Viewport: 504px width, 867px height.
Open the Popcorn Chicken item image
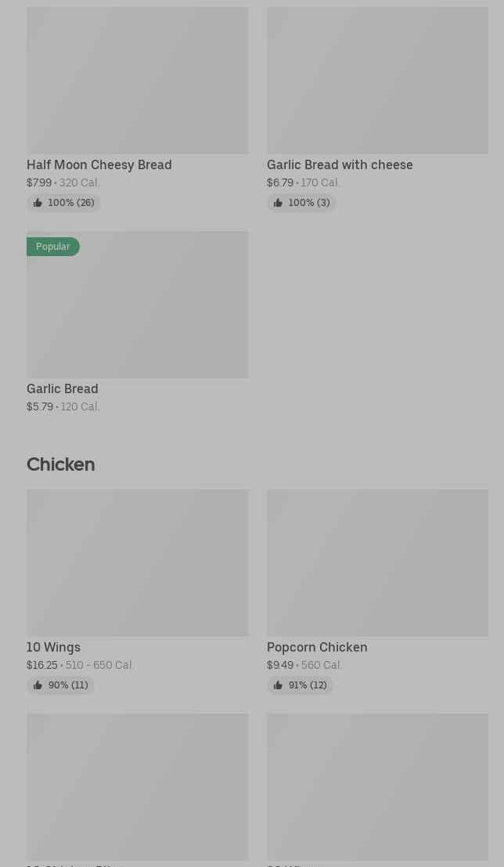coord(377,562)
